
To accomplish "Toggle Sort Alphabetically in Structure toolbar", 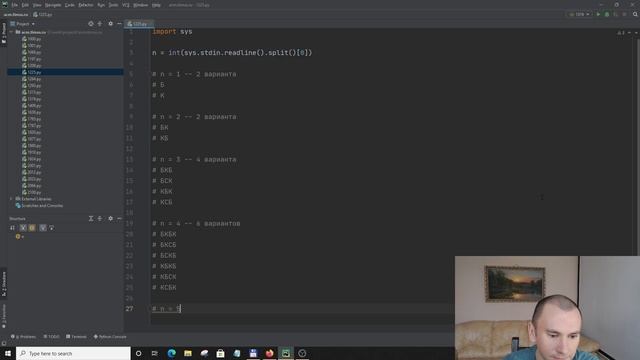I will coord(13,228).
